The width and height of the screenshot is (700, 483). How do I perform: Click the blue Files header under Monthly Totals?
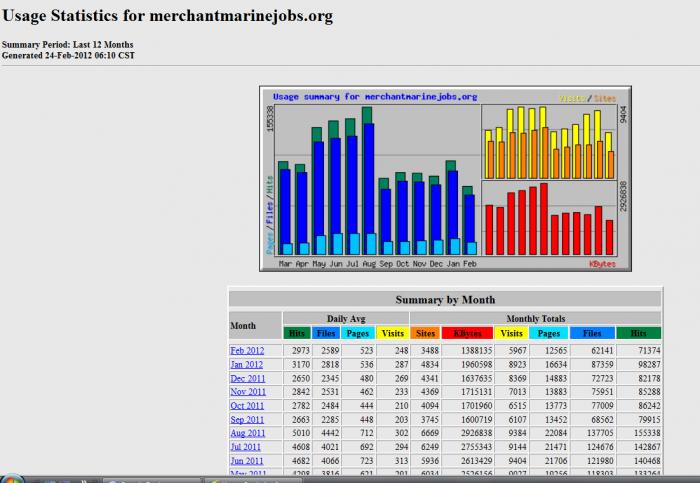click(592, 333)
